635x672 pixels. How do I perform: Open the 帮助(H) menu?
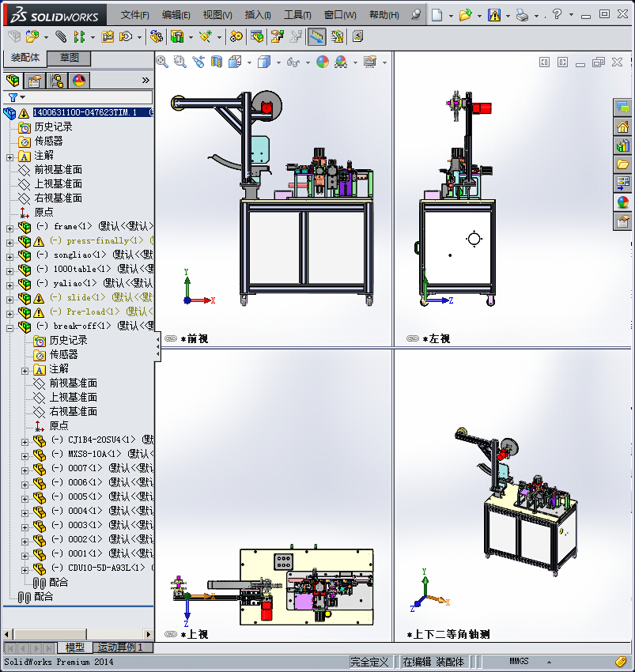coord(384,15)
